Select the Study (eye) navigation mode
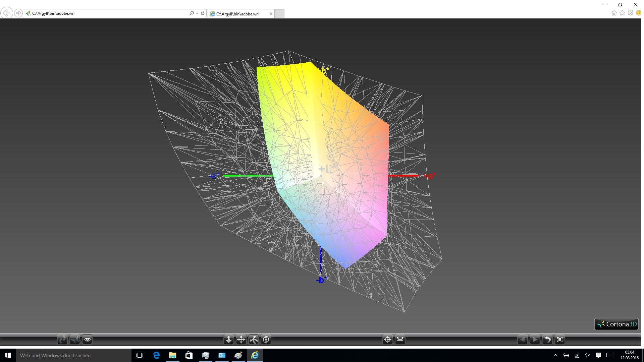Screen dimensions: 644x362 click(87, 340)
